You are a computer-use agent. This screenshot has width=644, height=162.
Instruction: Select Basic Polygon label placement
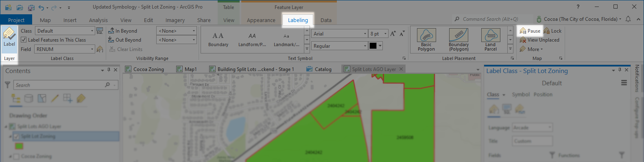(x=426, y=40)
